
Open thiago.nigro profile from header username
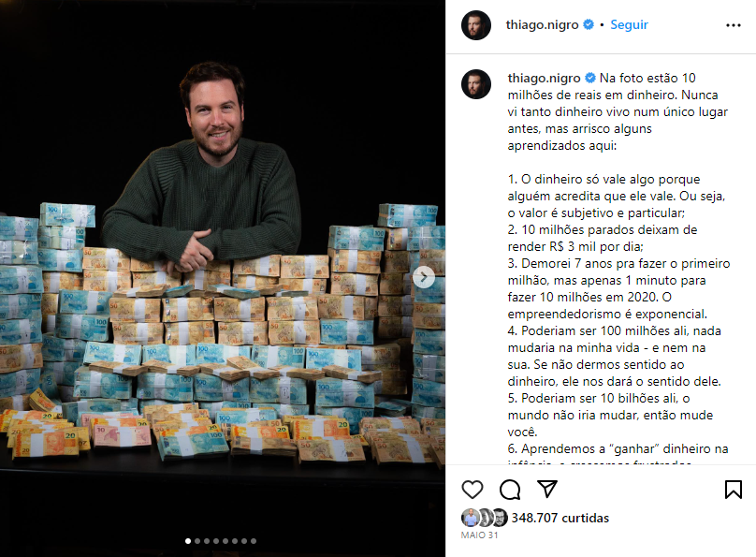pyautogui.click(x=542, y=24)
